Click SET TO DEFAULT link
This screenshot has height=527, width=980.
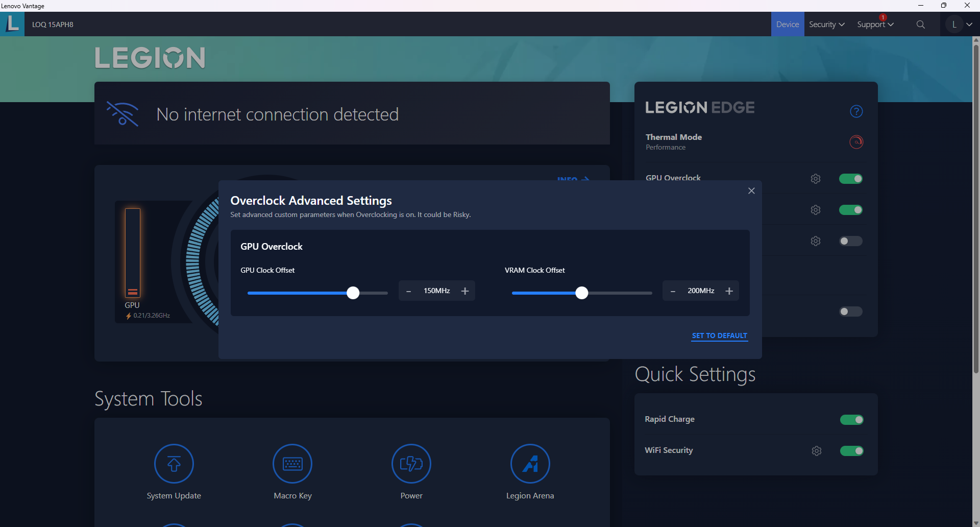click(720, 336)
